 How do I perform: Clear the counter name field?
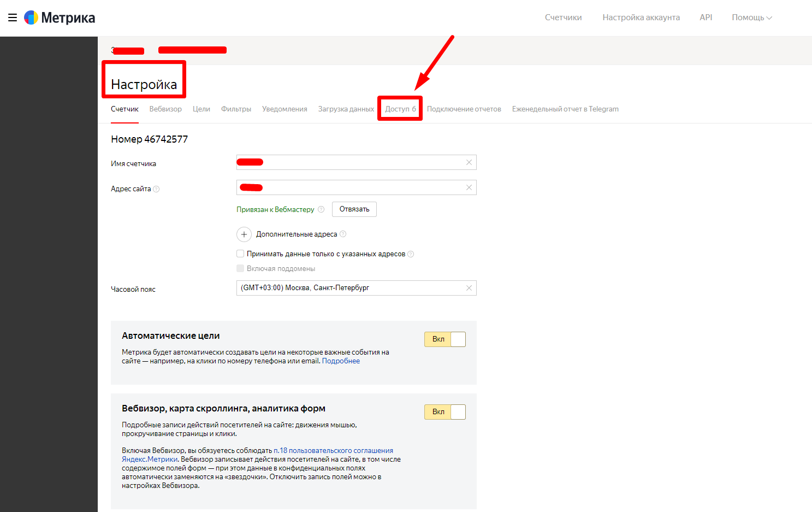469,162
